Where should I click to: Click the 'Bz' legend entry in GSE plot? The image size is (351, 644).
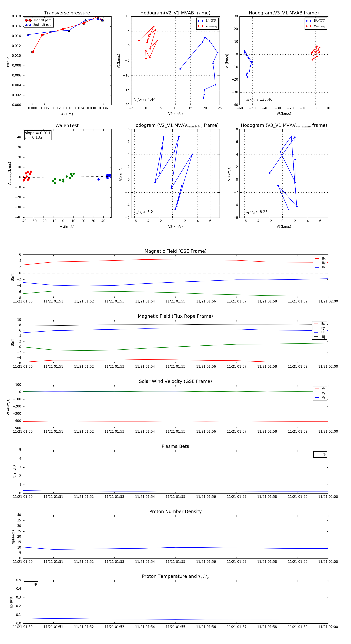point(320,267)
